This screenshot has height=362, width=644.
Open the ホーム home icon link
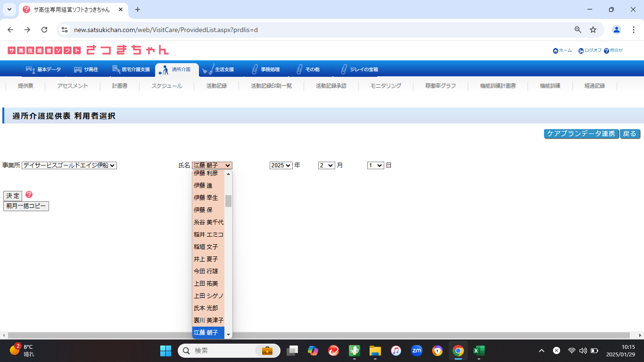coord(555,51)
